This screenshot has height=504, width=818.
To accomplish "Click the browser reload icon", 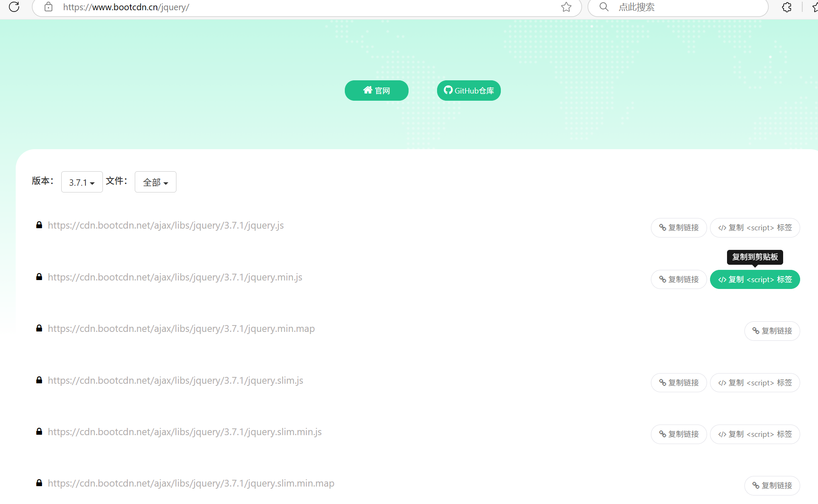I will (14, 7).
